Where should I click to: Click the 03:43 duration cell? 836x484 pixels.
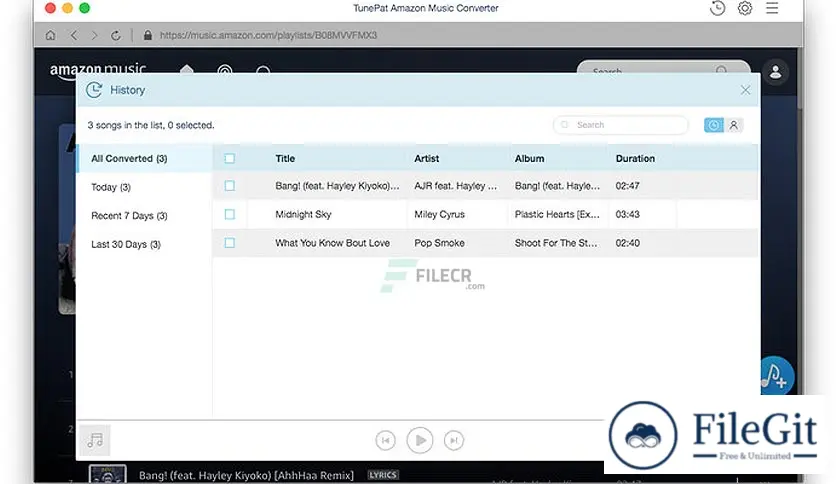click(628, 214)
